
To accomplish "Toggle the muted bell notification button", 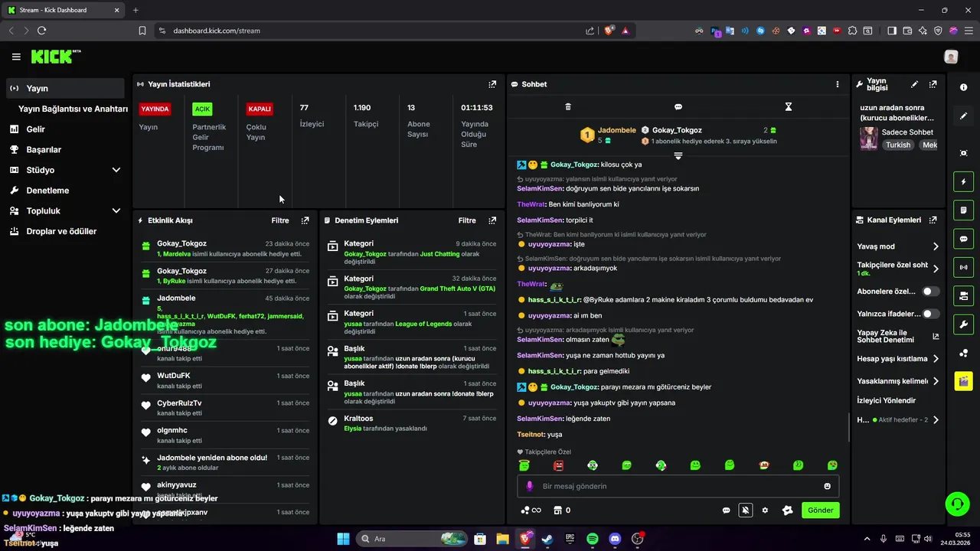I will pyautogui.click(x=745, y=510).
